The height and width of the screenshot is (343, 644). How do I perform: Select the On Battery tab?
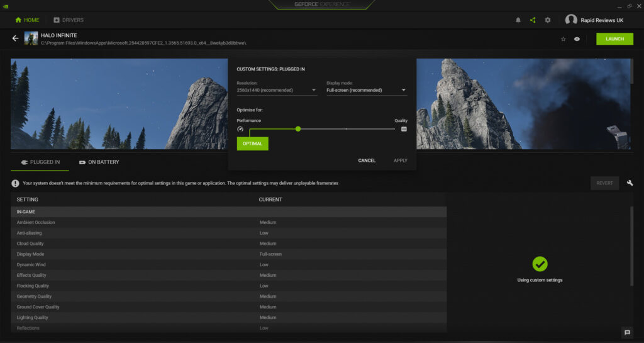pyautogui.click(x=99, y=162)
